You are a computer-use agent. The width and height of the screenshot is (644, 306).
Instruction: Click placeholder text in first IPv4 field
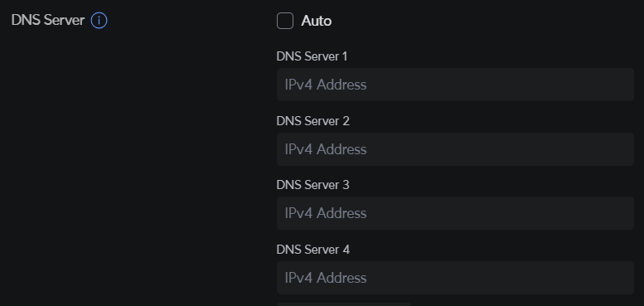point(326,85)
